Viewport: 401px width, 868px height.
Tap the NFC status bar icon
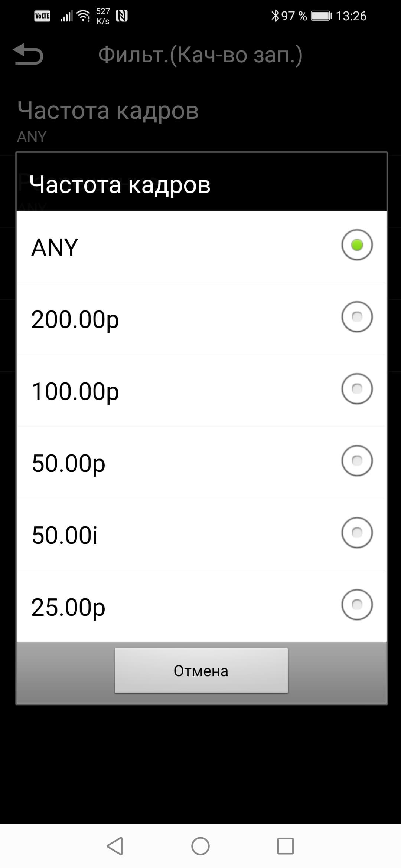pyautogui.click(x=122, y=16)
